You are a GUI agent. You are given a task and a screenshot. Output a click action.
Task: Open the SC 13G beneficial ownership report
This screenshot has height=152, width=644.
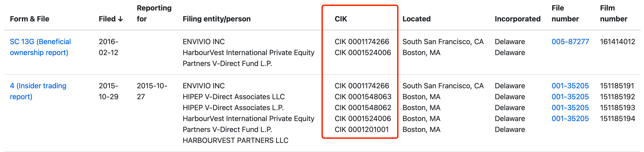40,47
